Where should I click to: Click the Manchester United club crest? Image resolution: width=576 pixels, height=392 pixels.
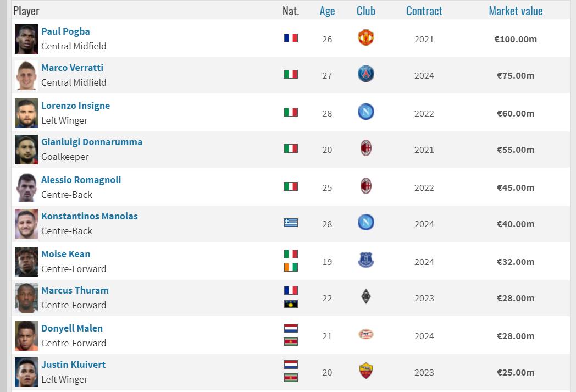pyautogui.click(x=365, y=37)
